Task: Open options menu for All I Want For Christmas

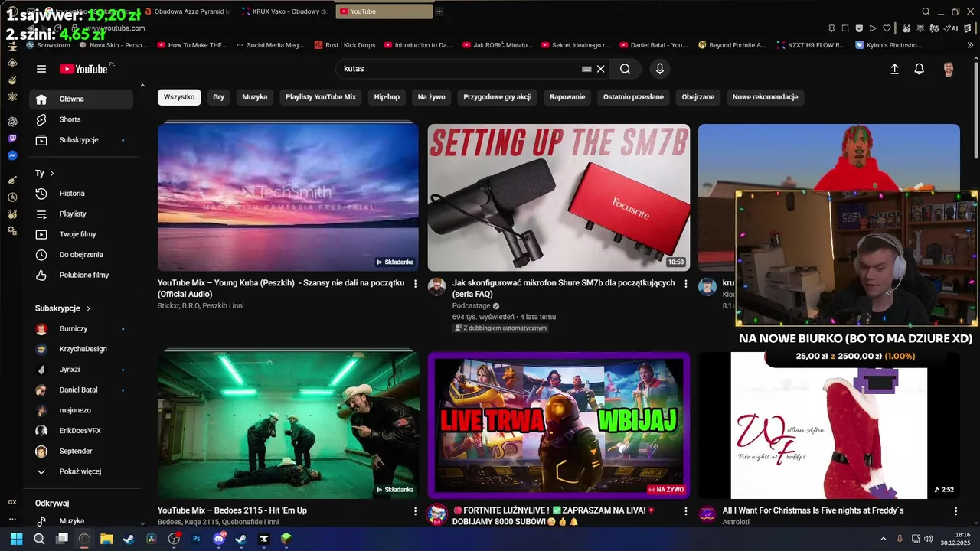Action: [x=955, y=511]
